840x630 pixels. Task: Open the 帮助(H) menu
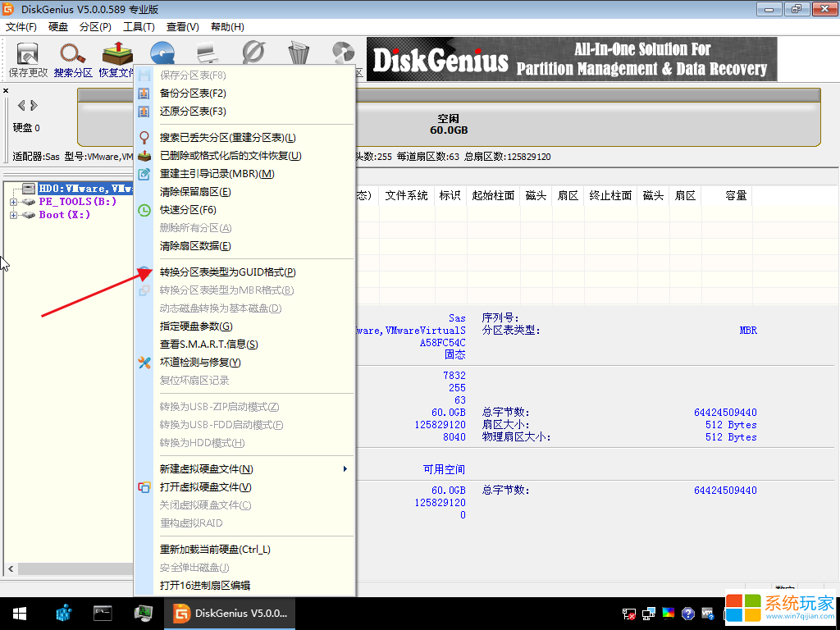(227, 27)
